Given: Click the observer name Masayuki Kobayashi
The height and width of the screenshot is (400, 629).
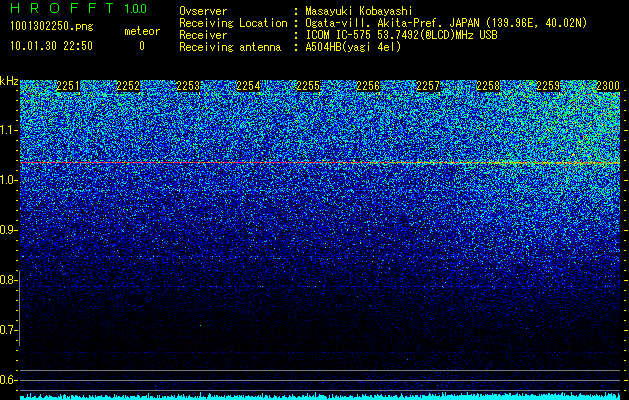Looking at the screenshot, I should 359,11.
